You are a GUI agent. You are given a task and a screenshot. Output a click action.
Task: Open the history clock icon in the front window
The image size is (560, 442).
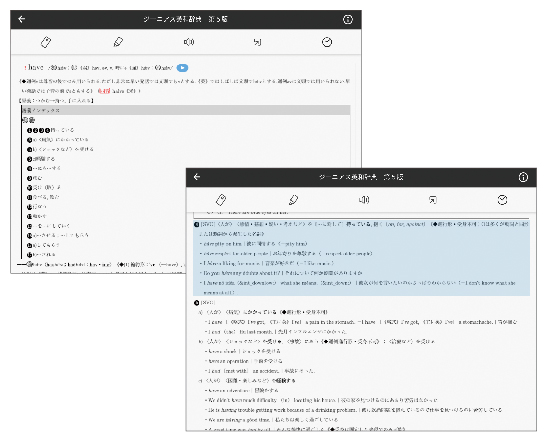point(502,200)
